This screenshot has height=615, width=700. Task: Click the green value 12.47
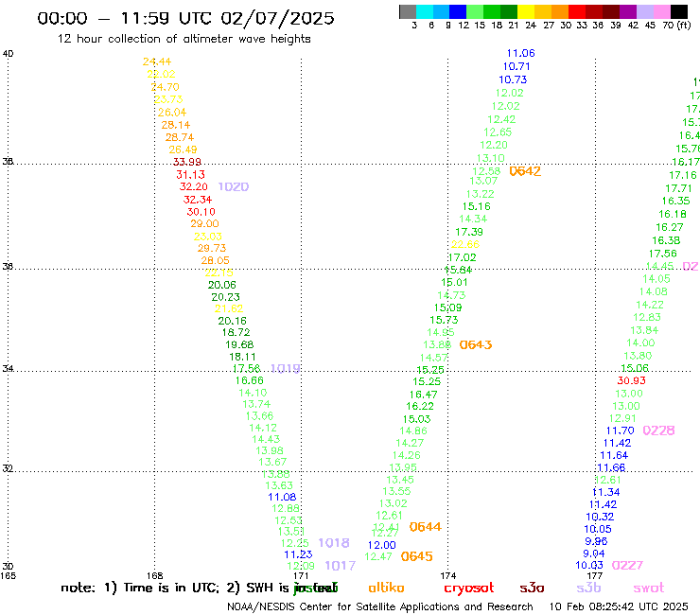[x=378, y=556]
